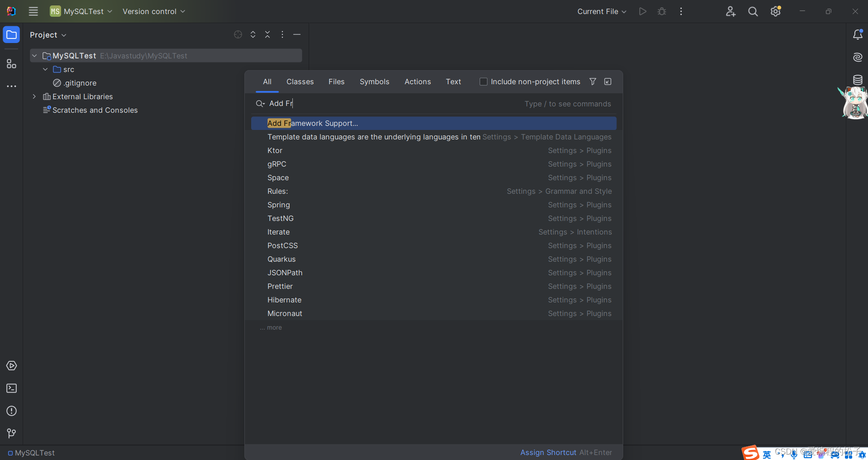Select the Prettier plugin result
Image resolution: width=868 pixels, height=460 pixels.
(434, 286)
